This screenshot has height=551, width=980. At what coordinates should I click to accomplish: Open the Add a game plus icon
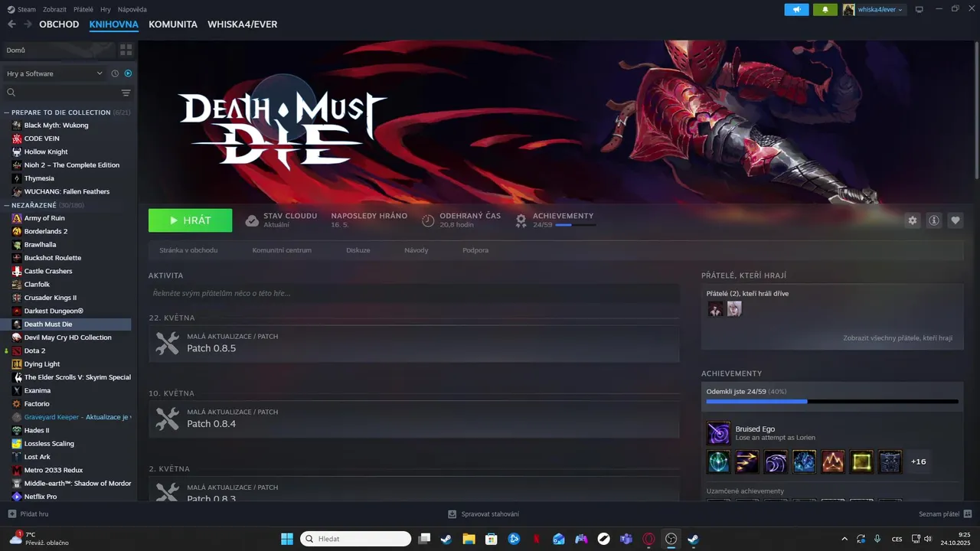tap(11, 514)
